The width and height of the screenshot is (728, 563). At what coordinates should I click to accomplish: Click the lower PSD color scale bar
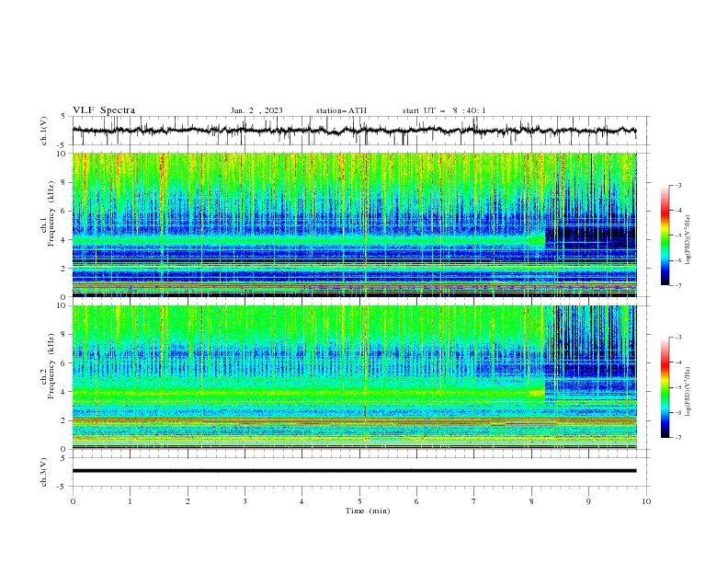665,387
